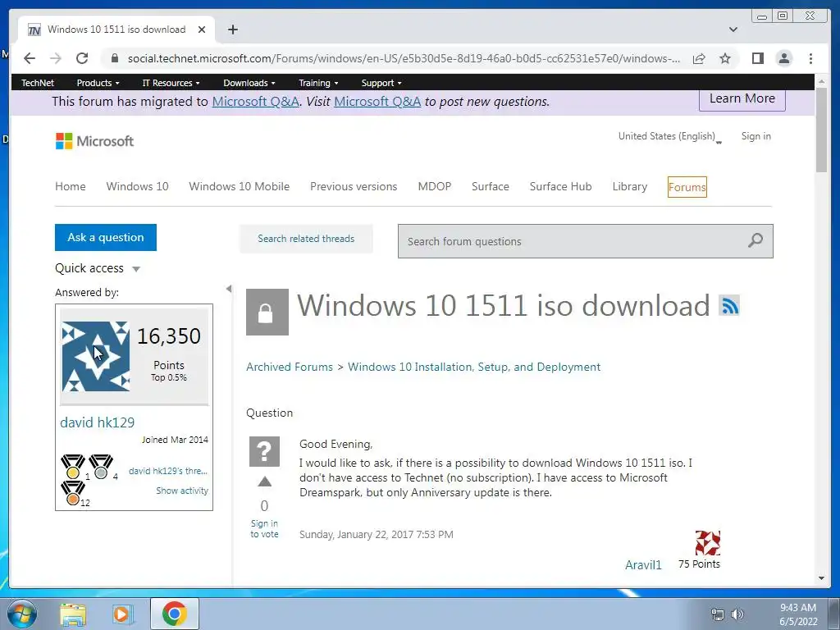Open david hk129's avatar image
Image resolution: width=840 pixels, height=630 pixels.
[x=96, y=356]
